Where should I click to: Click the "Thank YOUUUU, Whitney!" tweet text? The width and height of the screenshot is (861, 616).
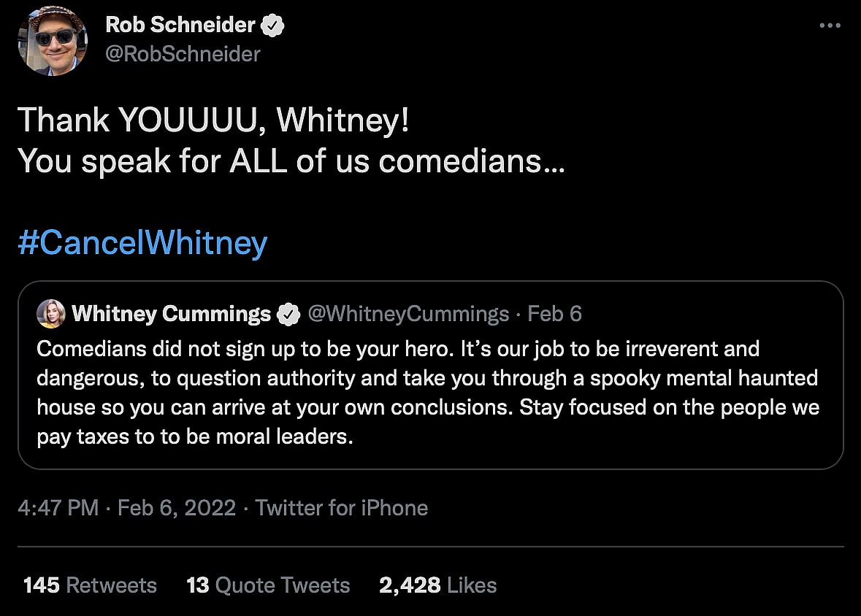pyautogui.click(x=213, y=120)
